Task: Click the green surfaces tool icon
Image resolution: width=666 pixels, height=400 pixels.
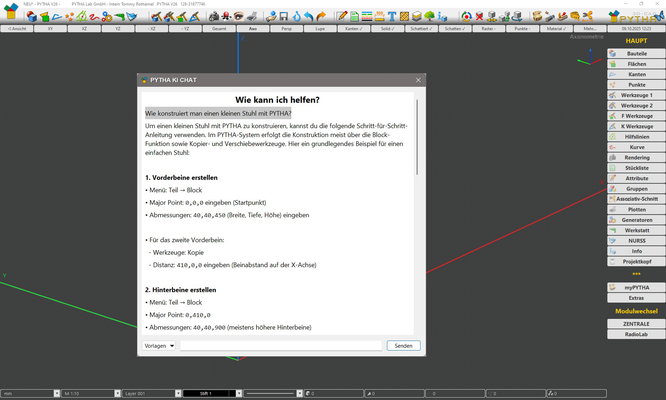Action: 45,17
